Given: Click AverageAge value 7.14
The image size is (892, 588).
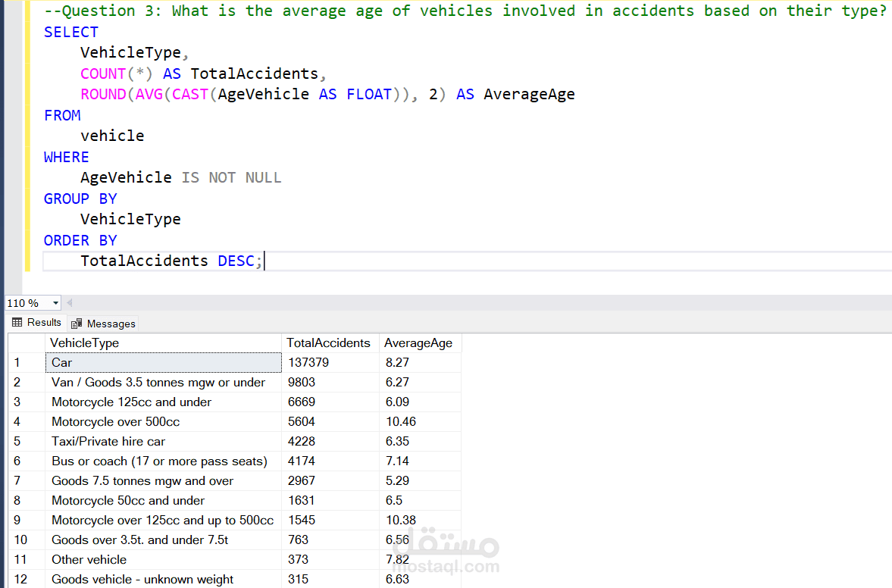Looking at the screenshot, I should click(421, 461).
